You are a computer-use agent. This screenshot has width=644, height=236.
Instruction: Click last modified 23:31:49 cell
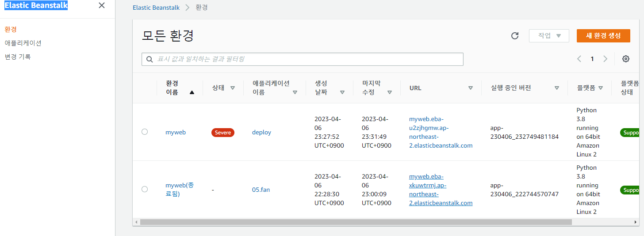377,132
